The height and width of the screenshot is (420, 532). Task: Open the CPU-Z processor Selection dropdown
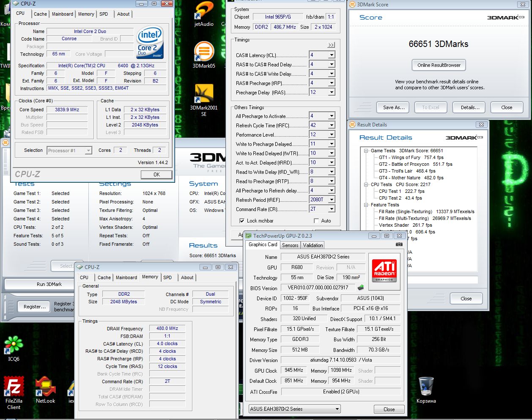click(x=69, y=151)
